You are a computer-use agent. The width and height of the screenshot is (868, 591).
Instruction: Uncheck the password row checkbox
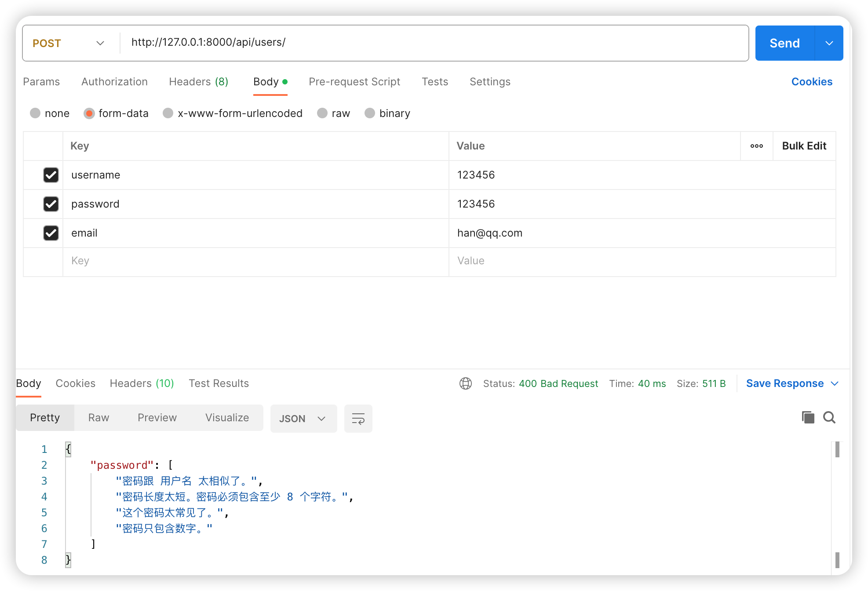[x=51, y=204]
